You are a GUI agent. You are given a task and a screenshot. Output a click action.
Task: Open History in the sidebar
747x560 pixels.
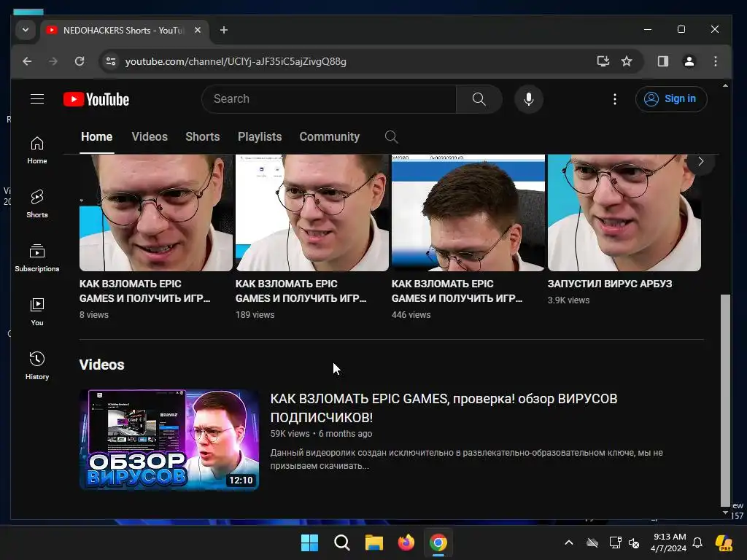(x=37, y=366)
